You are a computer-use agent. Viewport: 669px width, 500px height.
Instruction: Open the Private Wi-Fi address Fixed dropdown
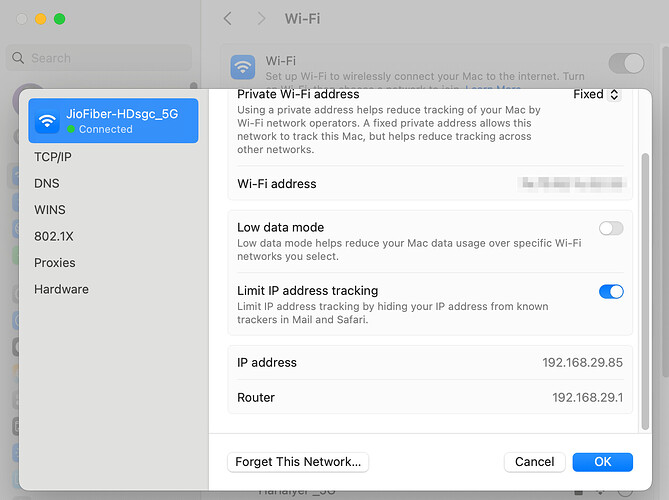point(596,94)
